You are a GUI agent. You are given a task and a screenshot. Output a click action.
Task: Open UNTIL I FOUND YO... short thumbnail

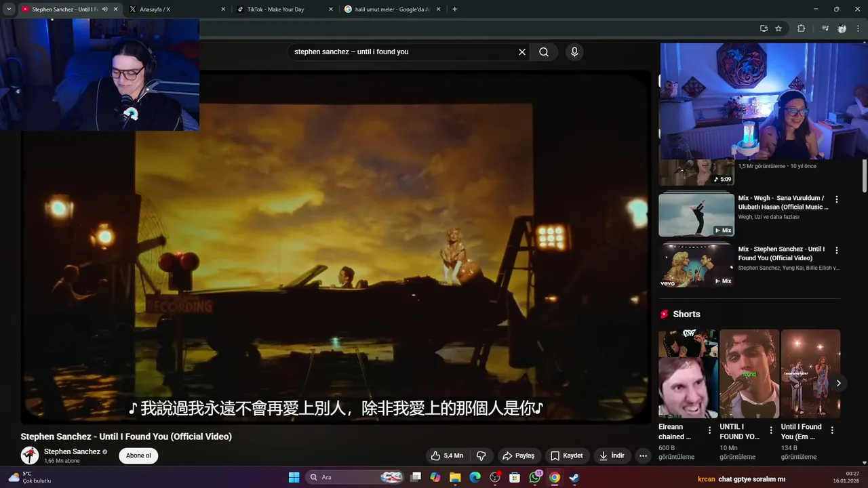[x=749, y=374]
